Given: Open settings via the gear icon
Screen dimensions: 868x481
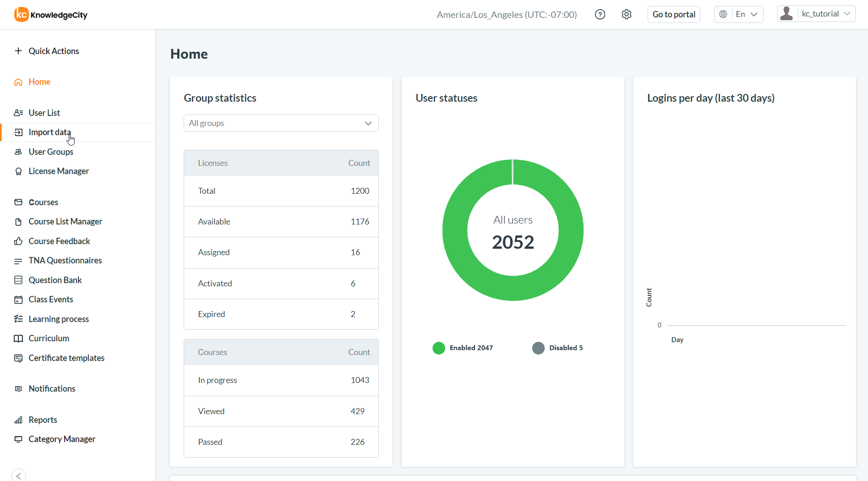Looking at the screenshot, I should tap(626, 15).
